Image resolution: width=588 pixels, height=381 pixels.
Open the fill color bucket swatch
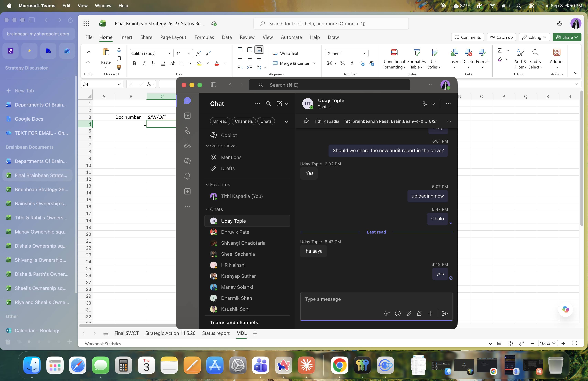pyautogui.click(x=199, y=63)
